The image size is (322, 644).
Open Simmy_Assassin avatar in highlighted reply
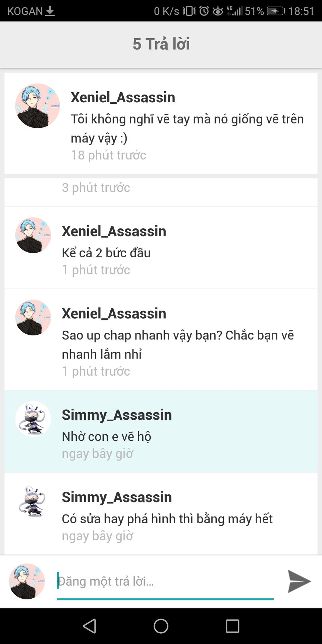33,419
